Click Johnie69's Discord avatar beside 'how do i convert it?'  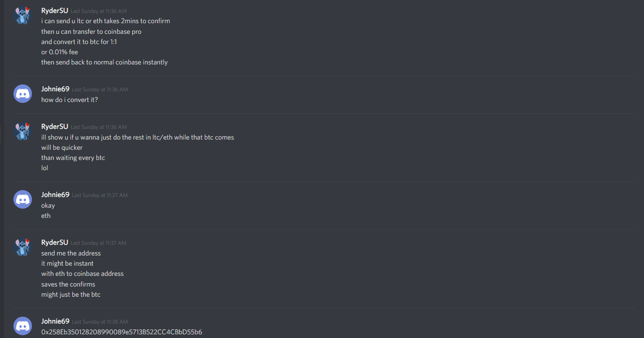[x=23, y=94]
